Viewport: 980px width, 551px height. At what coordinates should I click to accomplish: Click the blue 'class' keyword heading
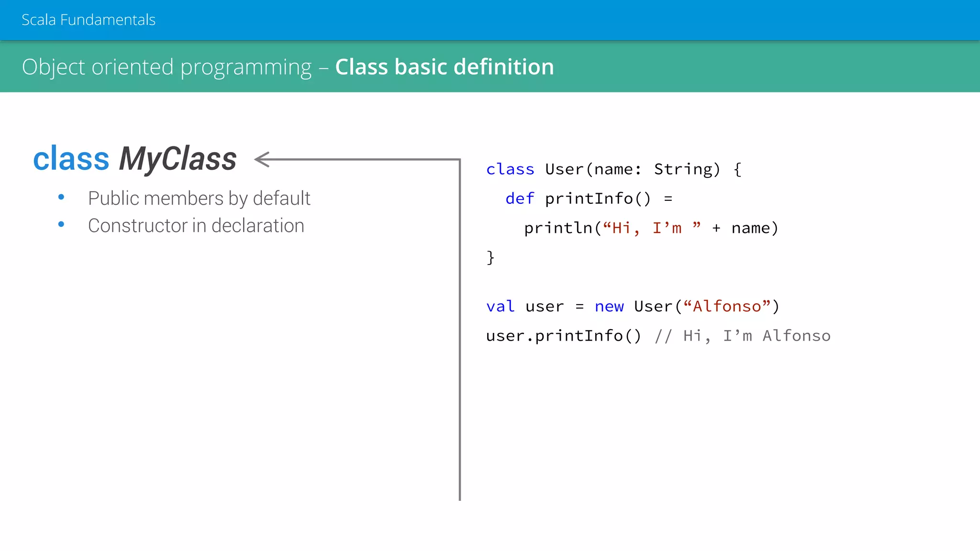tap(71, 159)
